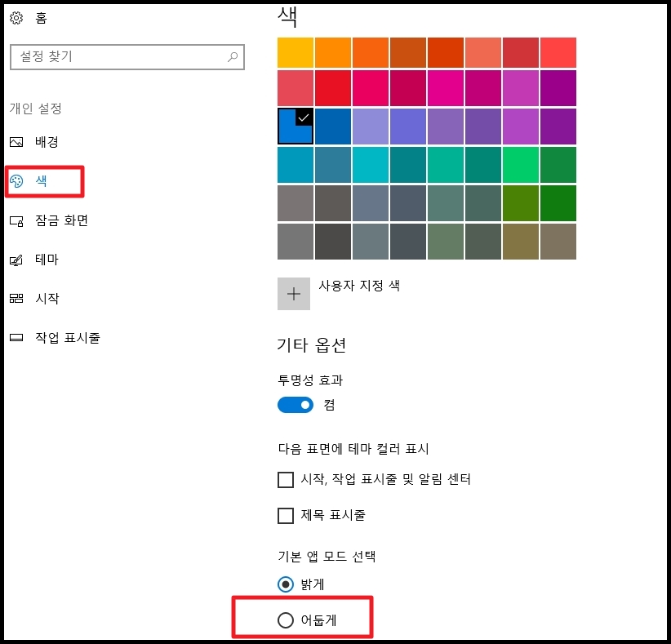
Task: Pick the lavender purple swatch in third row
Action: point(371,127)
